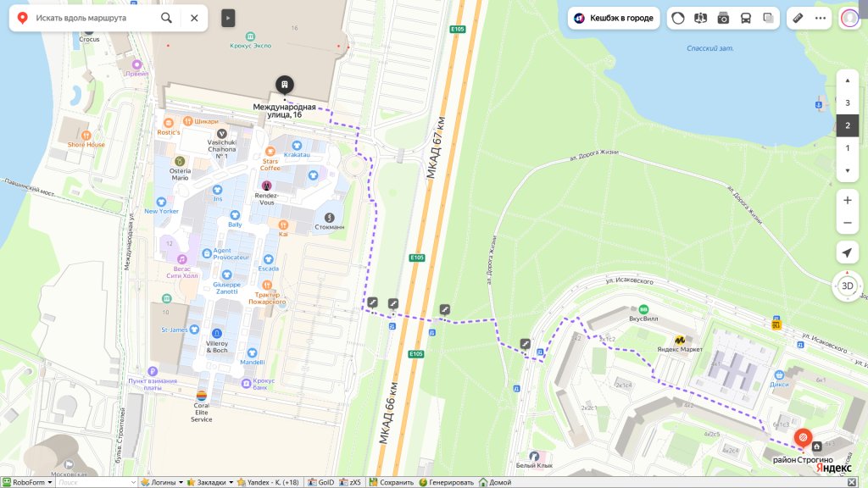Screen dimensions: 868x488
Task: Zoom in with the plus button
Action: point(847,200)
